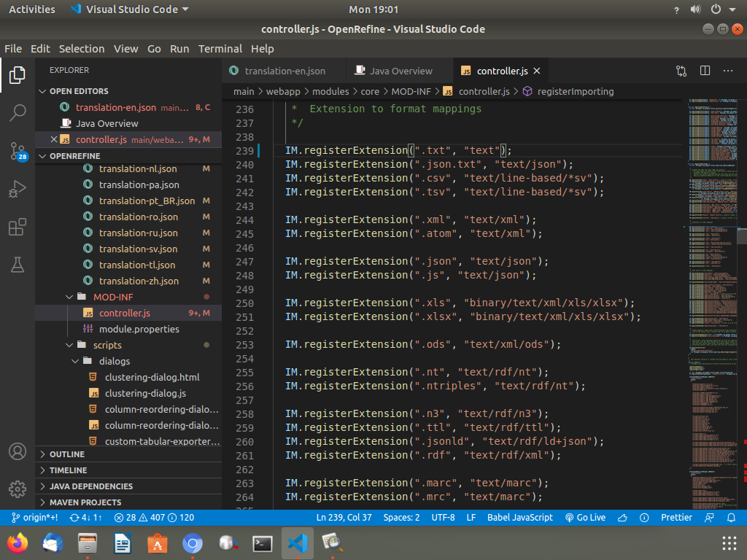The width and height of the screenshot is (747, 560).
Task: Show applications grid icon
Action: pyautogui.click(x=729, y=543)
